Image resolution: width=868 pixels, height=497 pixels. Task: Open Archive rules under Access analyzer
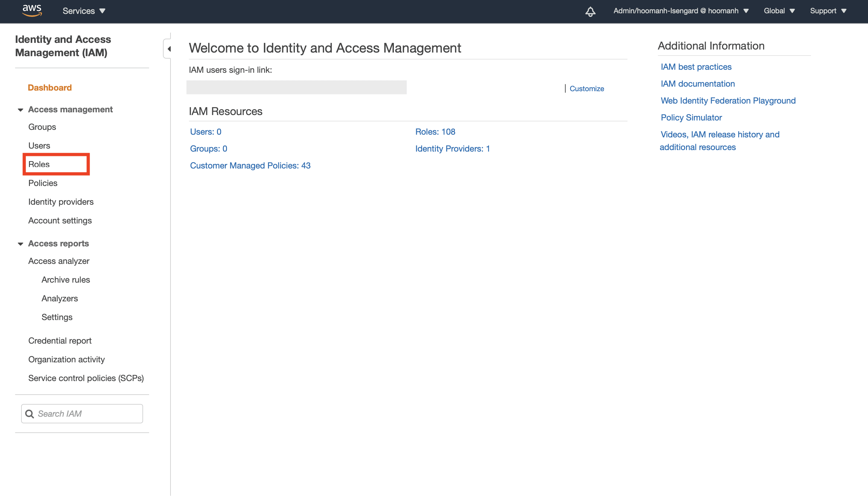click(x=65, y=280)
